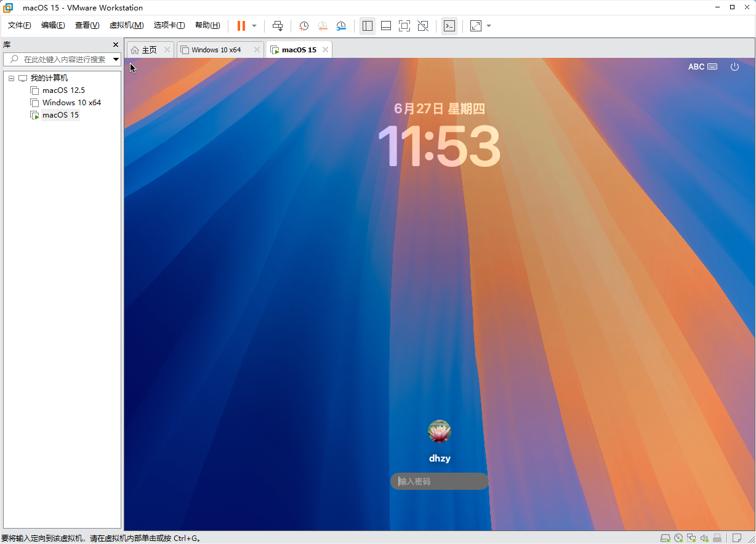The image size is (756, 544).
Task: Click Send Ctrl+Alt+Del toolbar icon
Action: [x=278, y=26]
